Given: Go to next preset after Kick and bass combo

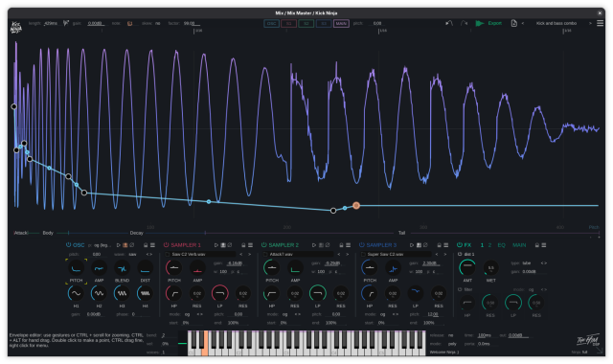Looking at the screenshot, I should click(590, 23).
